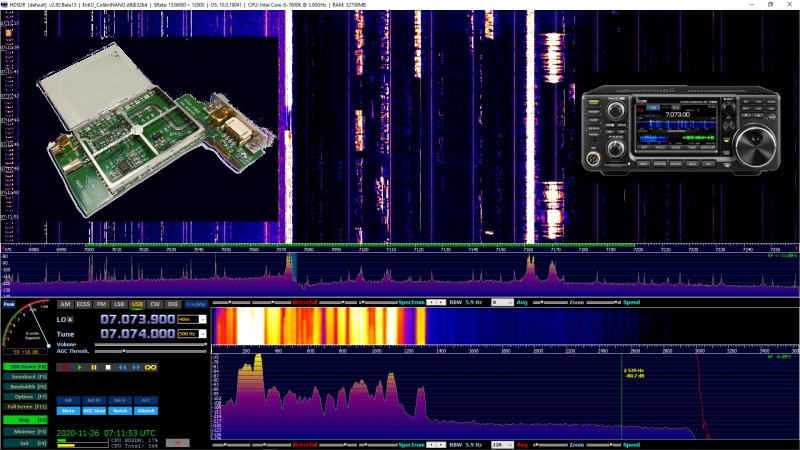Screen dimensions: 800x450
Task: Open Bandwidth [F6] settings
Action: [x=25, y=387]
